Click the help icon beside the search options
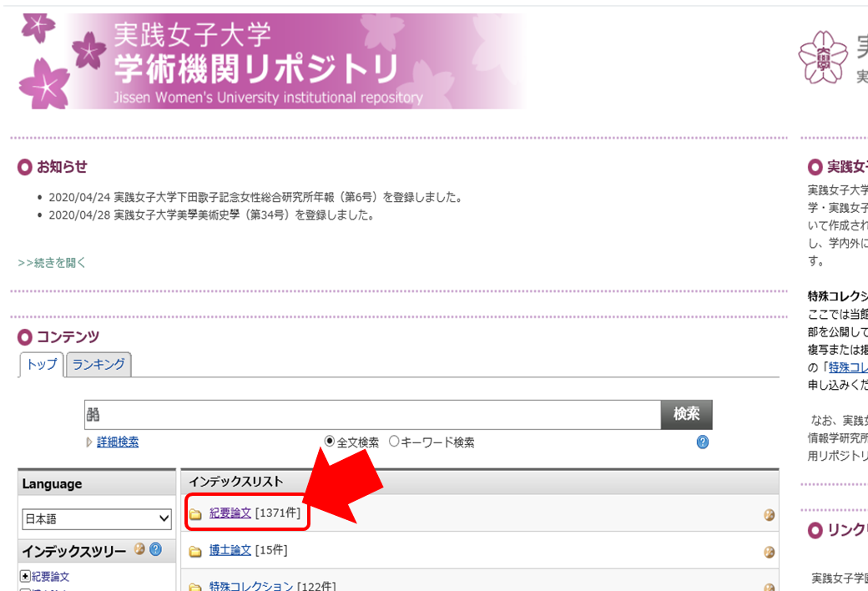868x591 pixels. point(703,442)
